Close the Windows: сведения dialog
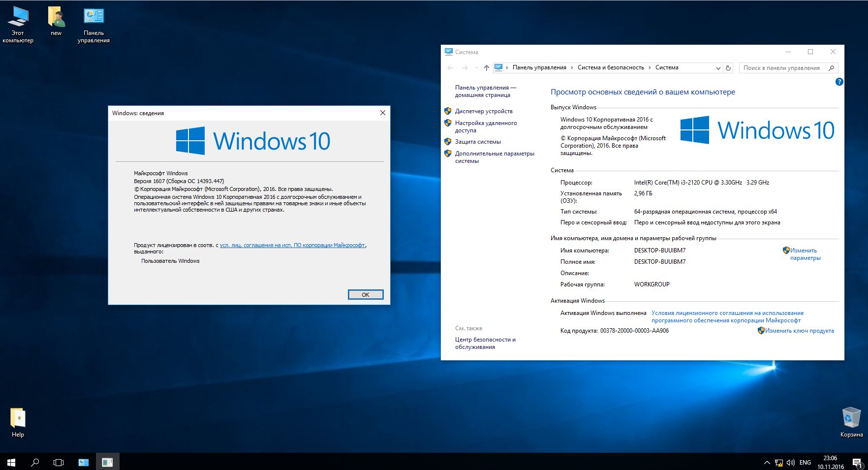868x470 pixels. (x=383, y=113)
